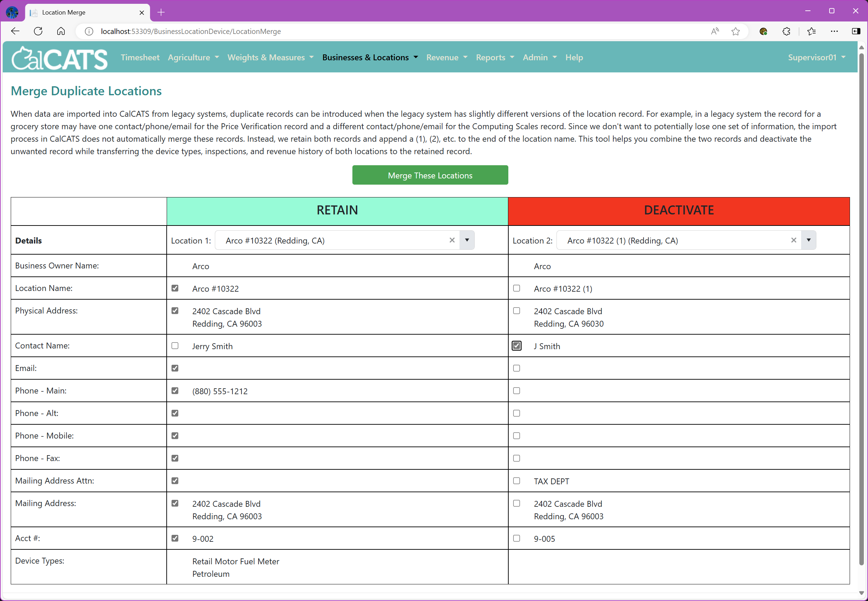Expand the Agriculture menu
This screenshot has width=868, height=601.
193,58
